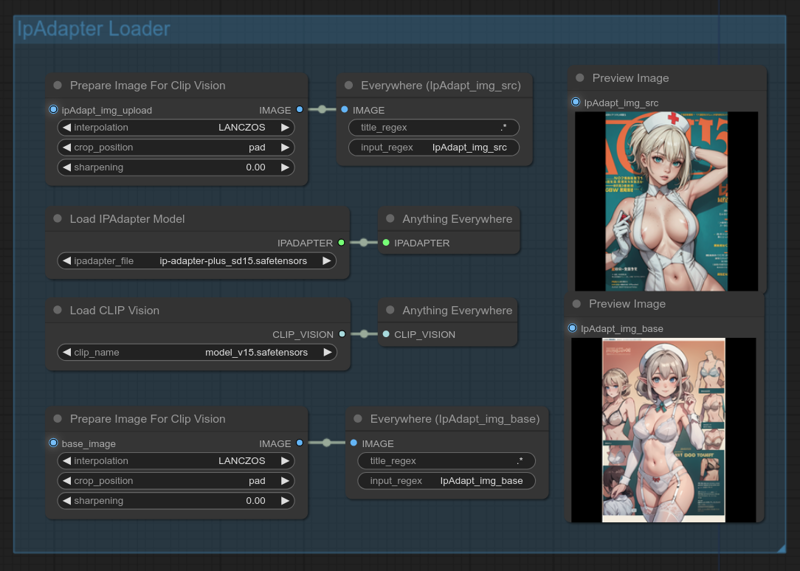Click the IpAdapt_img_upload input socket

tap(53, 109)
